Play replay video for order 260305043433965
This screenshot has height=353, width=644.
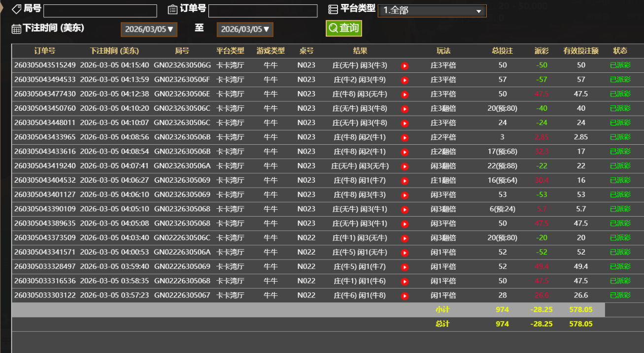tap(405, 137)
